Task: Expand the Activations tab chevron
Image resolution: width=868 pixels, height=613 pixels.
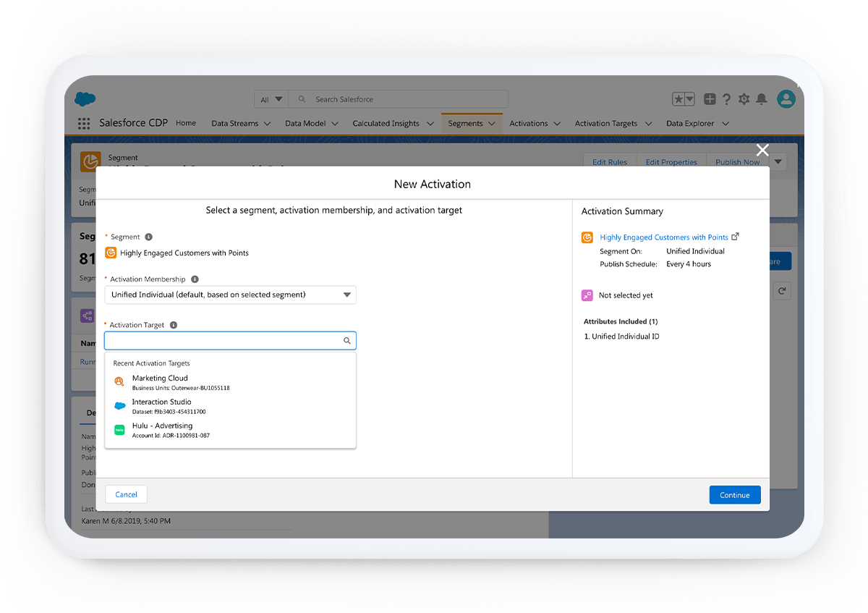Action: coord(557,124)
